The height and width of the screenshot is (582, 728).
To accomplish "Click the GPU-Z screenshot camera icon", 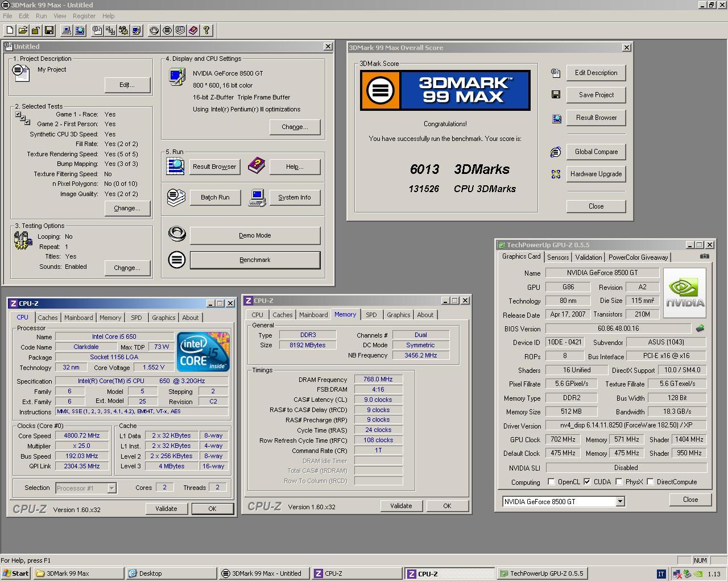I will pos(705,256).
